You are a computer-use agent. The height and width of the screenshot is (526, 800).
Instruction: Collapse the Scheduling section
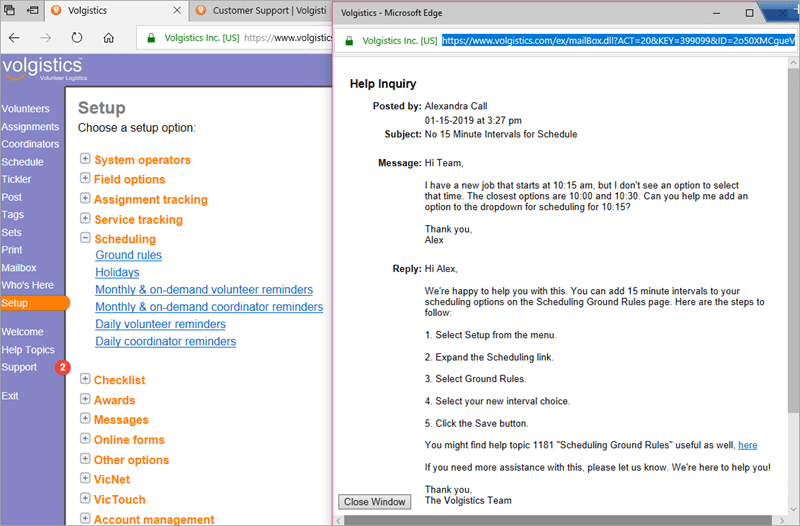click(x=85, y=239)
